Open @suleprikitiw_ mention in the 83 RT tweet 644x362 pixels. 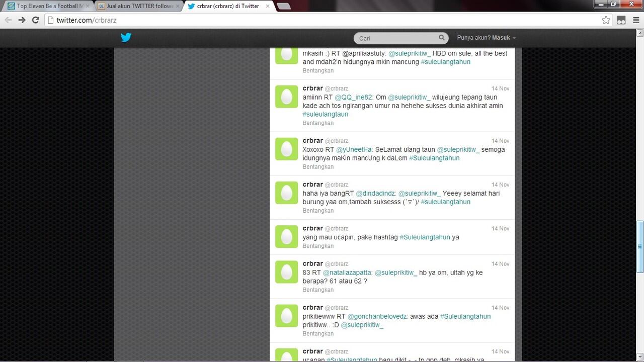396,273
